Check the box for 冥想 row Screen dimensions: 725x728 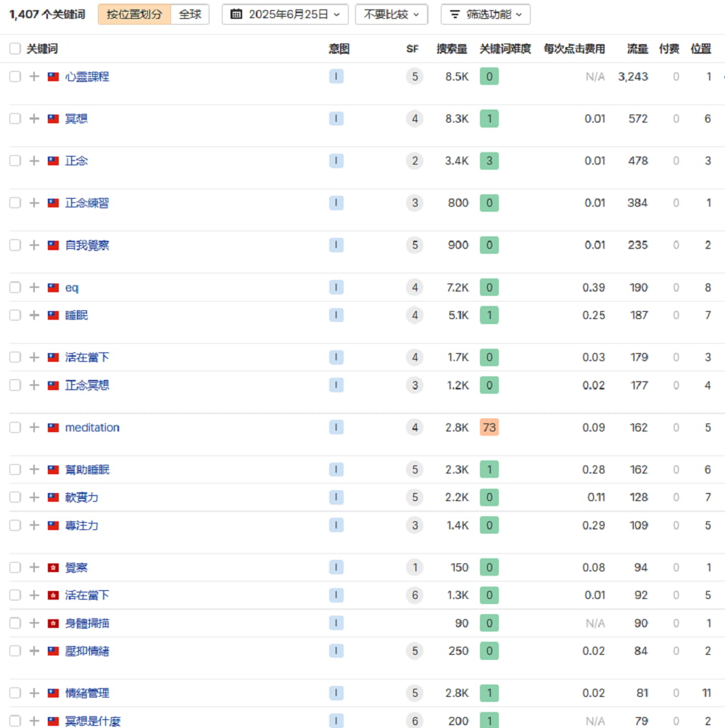click(x=14, y=119)
